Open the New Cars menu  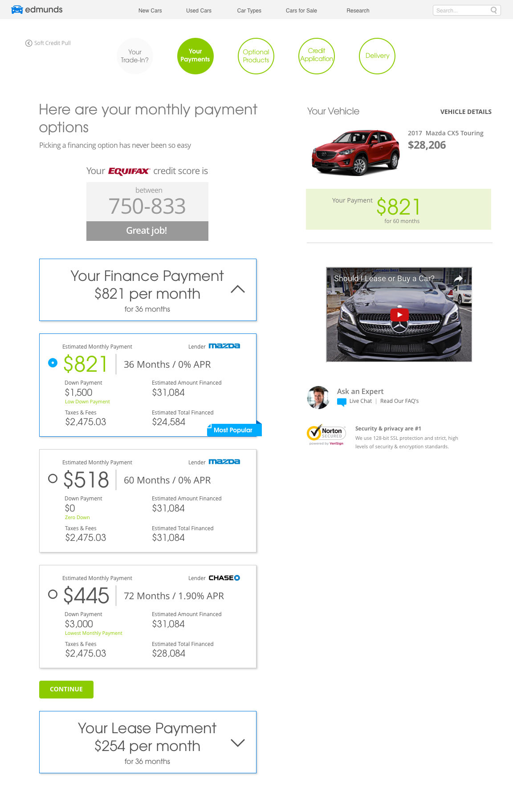(150, 11)
